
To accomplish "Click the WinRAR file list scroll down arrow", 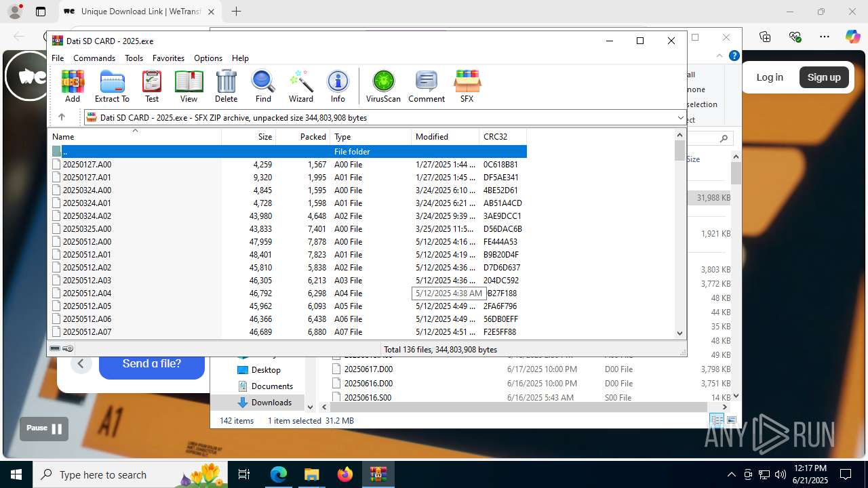I will pos(680,333).
